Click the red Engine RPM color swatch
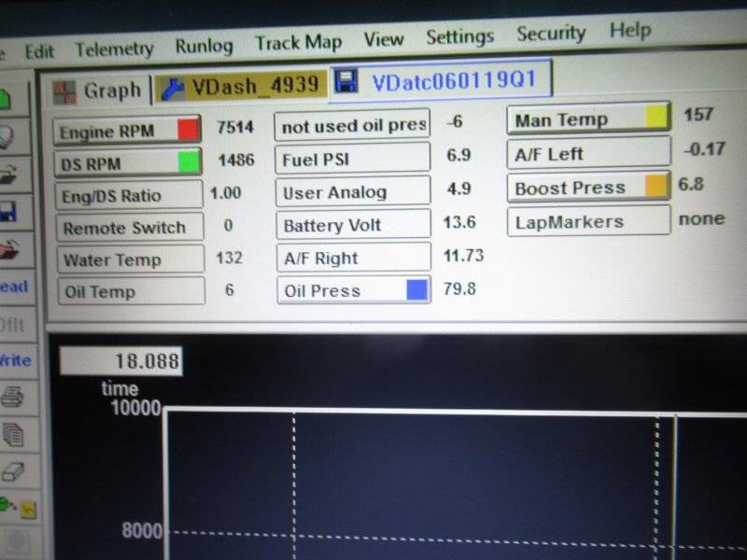 coord(189,130)
